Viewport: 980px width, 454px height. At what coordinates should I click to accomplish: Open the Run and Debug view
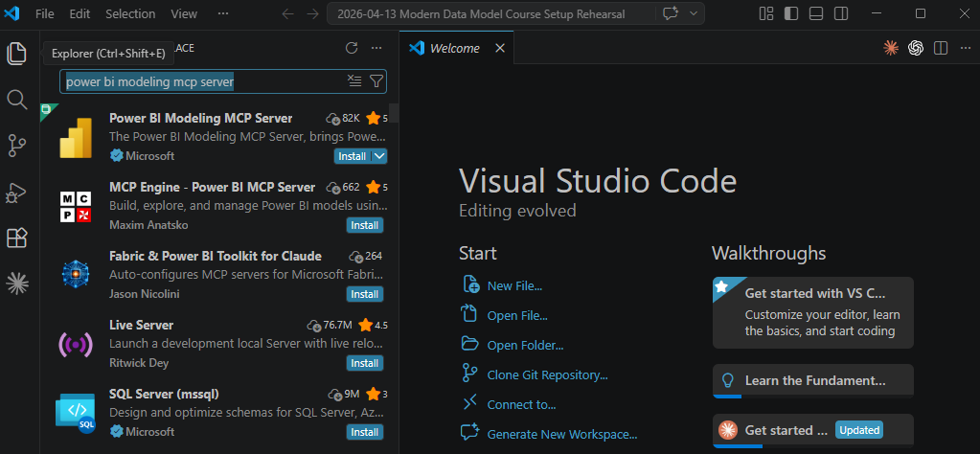pyautogui.click(x=17, y=192)
